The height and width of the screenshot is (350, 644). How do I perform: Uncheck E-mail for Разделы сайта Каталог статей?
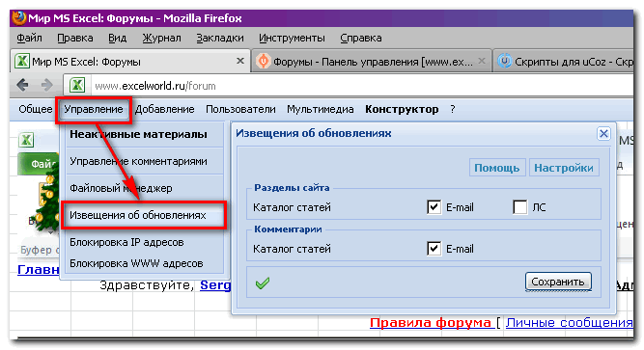[x=434, y=206]
